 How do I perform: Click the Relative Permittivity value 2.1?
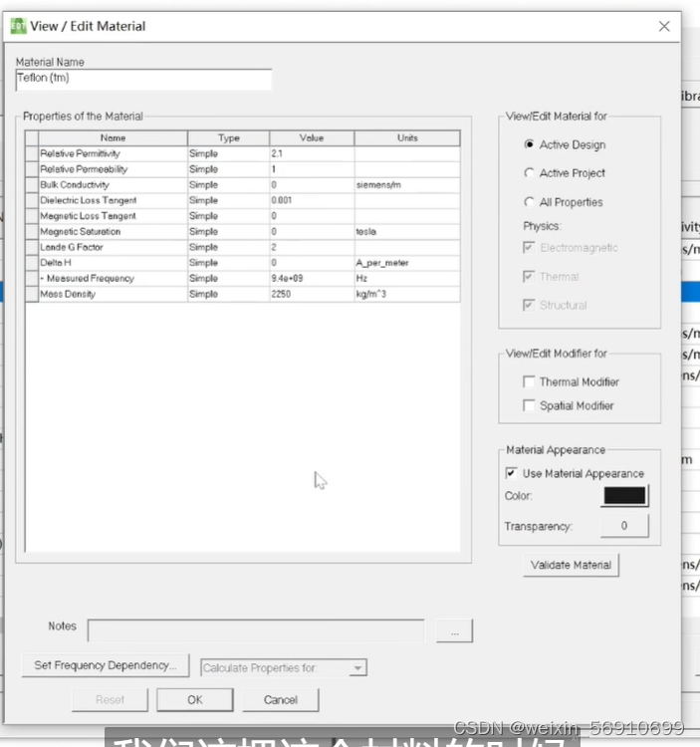312,153
